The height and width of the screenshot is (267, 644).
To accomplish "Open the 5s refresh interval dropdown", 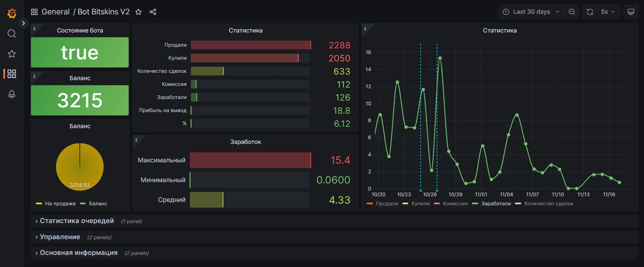I will point(608,12).
